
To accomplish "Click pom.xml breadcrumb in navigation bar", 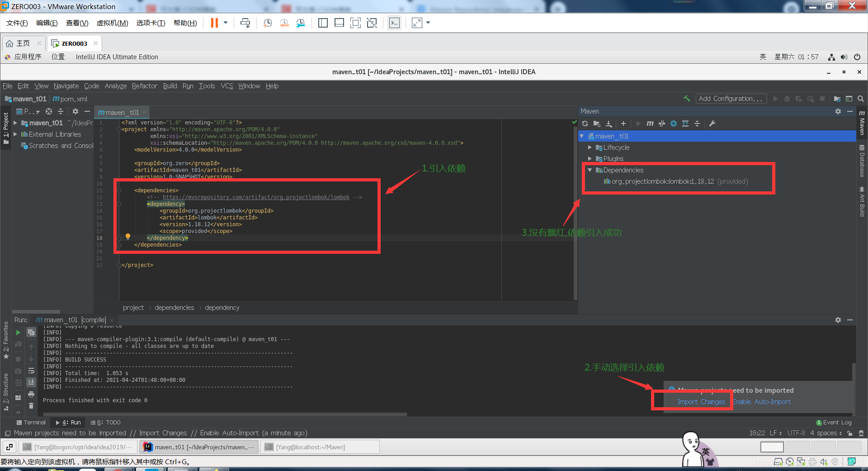I will (x=70, y=99).
